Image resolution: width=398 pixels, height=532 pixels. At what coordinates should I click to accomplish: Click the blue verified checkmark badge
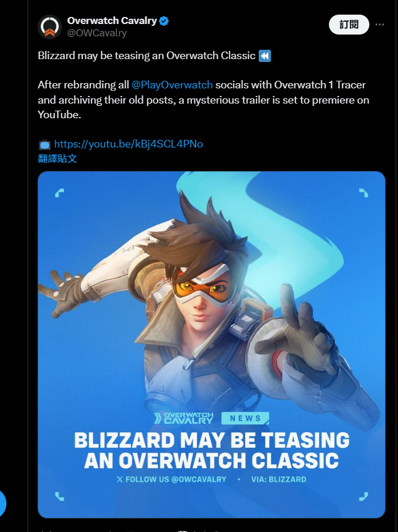pyautogui.click(x=164, y=21)
